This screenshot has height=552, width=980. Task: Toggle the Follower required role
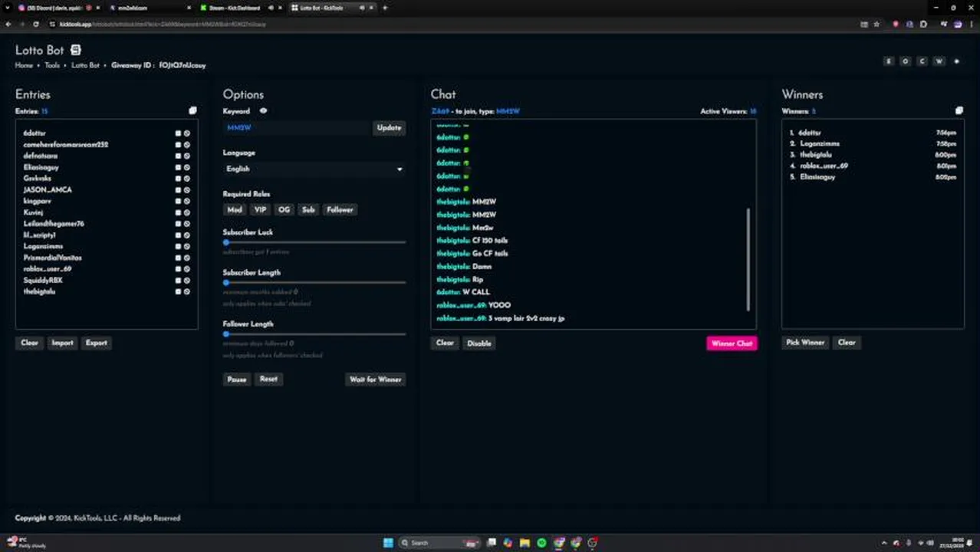coord(340,209)
